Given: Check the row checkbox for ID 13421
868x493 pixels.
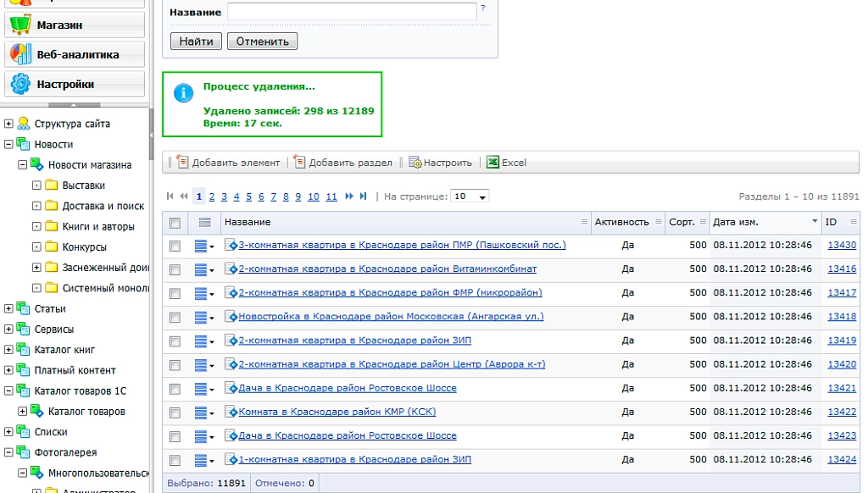Looking at the screenshot, I should (175, 389).
